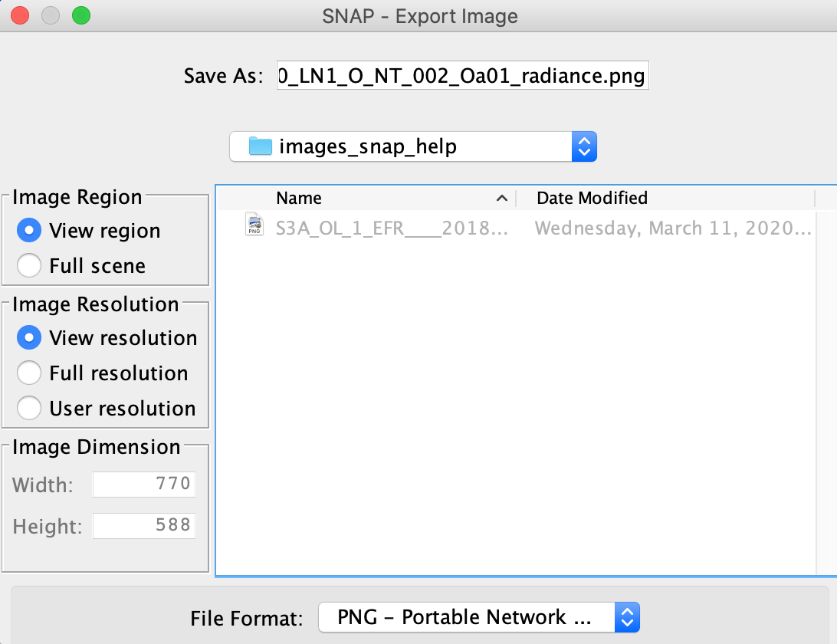
Task: Click the images_snap_help folder icon
Action: [261, 146]
